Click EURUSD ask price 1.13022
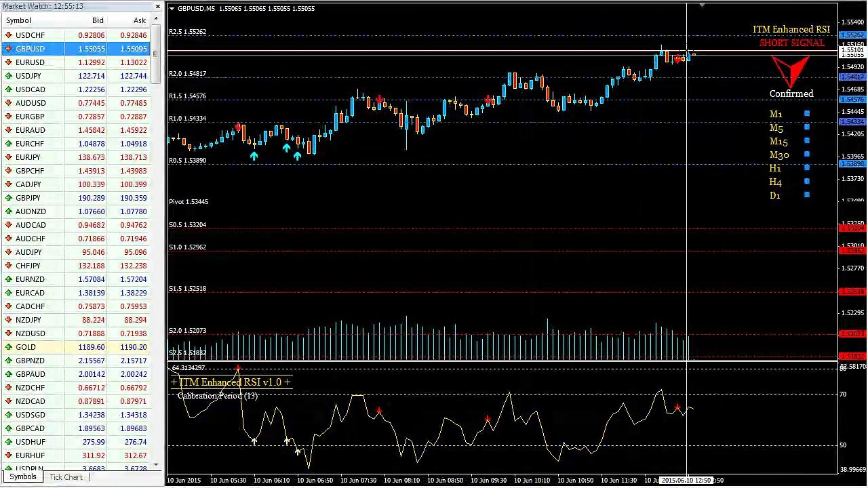Screen dimensions: 868x488 pyautogui.click(x=133, y=62)
